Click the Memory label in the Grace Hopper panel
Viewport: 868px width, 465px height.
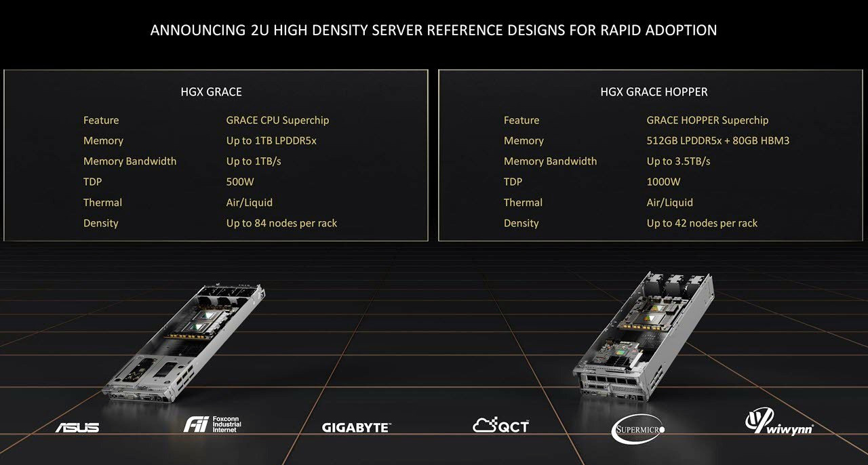[x=524, y=141]
